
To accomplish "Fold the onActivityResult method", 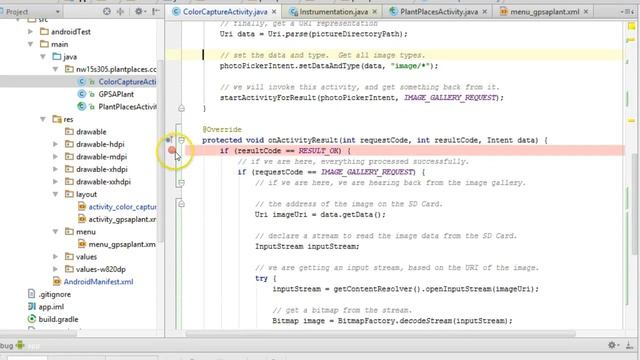I will (181, 140).
